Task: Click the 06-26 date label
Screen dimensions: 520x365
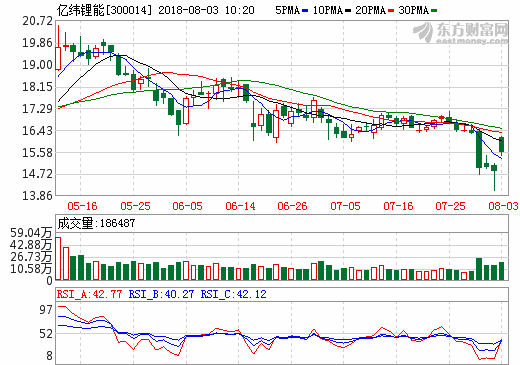Action: pyautogui.click(x=292, y=206)
